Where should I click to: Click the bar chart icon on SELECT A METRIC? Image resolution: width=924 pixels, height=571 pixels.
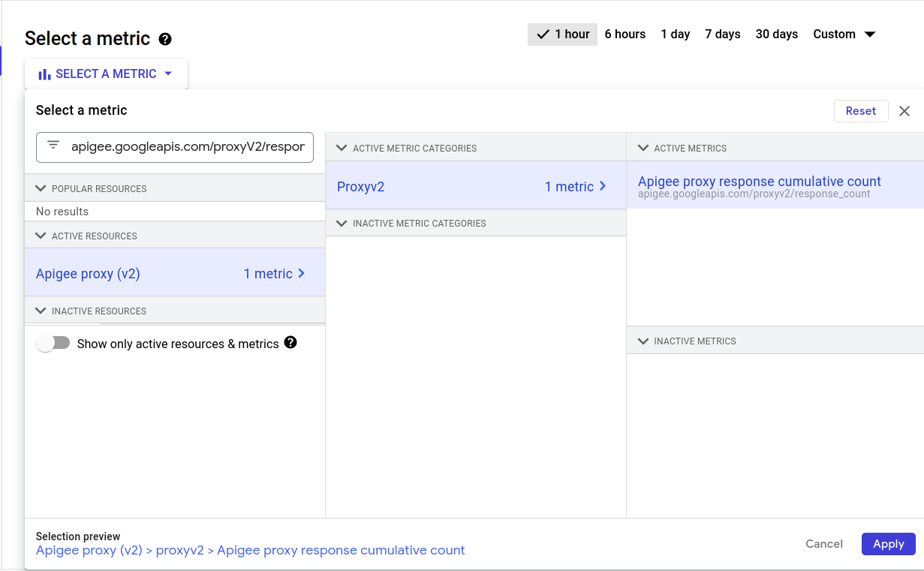(x=44, y=74)
